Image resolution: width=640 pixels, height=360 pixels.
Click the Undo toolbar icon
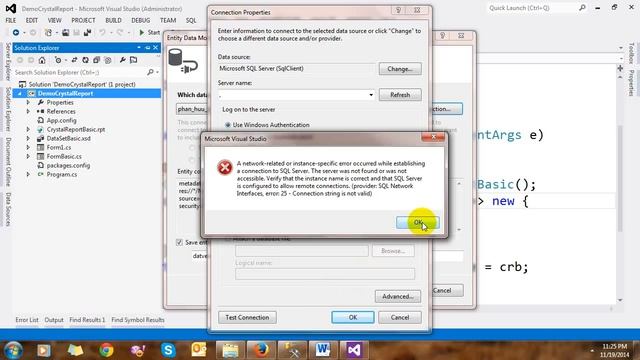click(x=102, y=32)
